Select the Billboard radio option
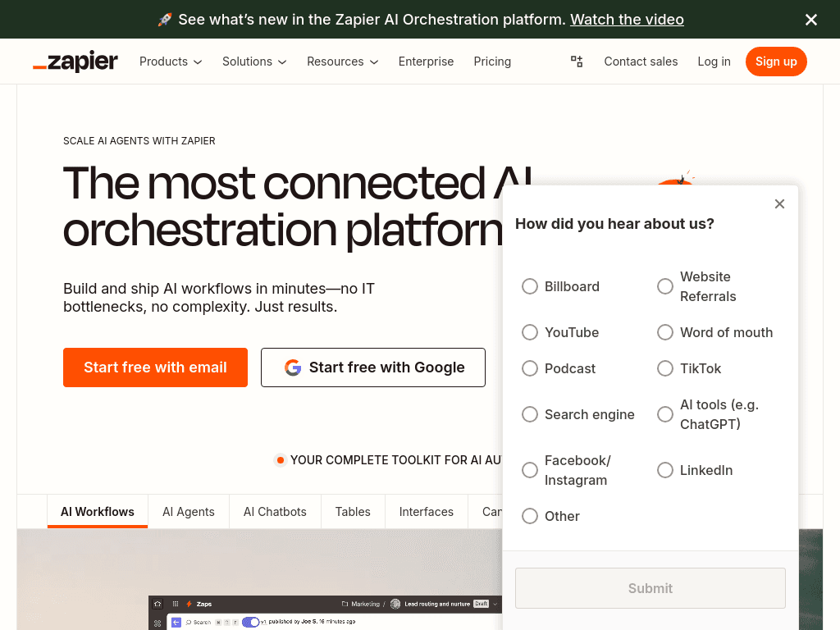 530,286
